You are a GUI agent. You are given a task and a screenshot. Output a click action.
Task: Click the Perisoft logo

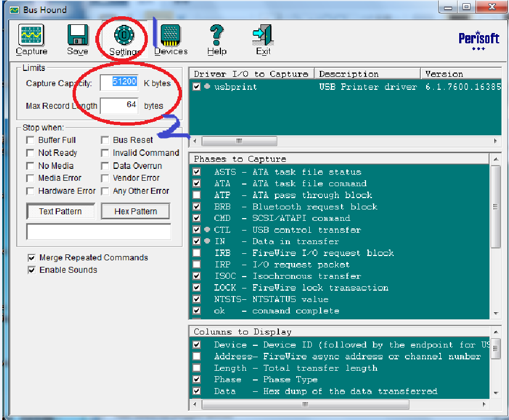coord(479,40)
